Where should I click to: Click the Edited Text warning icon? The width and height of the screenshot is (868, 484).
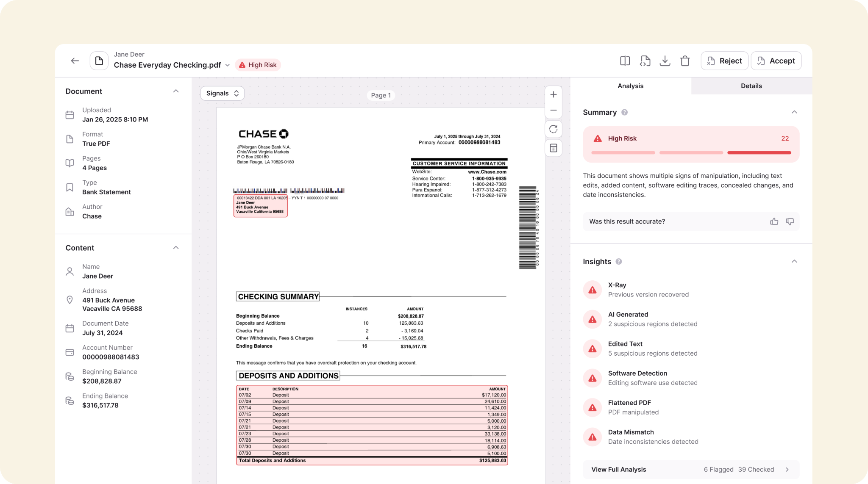pos(593,349)
